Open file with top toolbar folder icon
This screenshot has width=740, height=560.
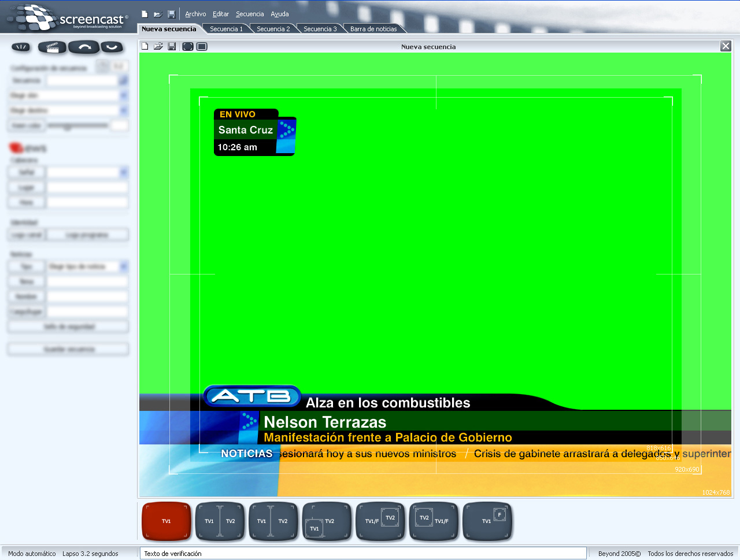157,14
